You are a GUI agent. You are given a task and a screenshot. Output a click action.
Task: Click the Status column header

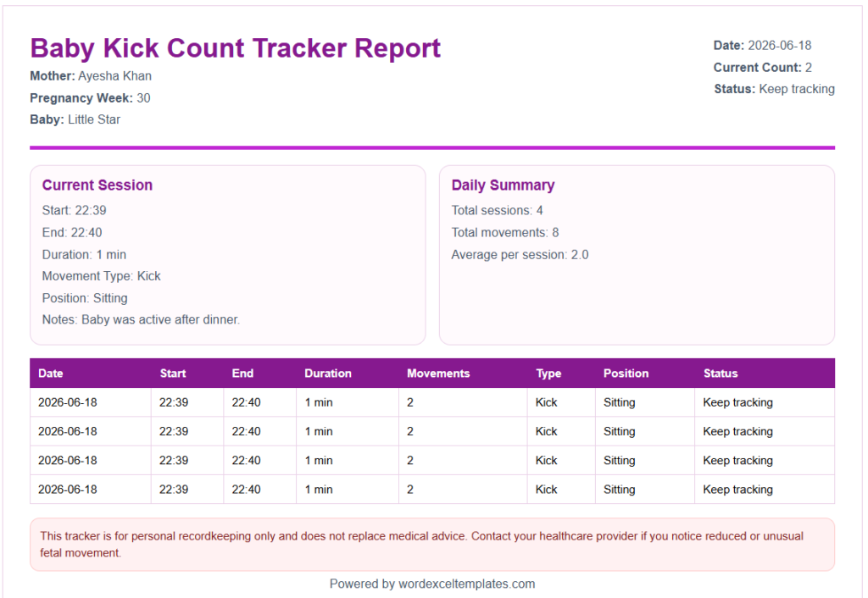click(721, 374)
